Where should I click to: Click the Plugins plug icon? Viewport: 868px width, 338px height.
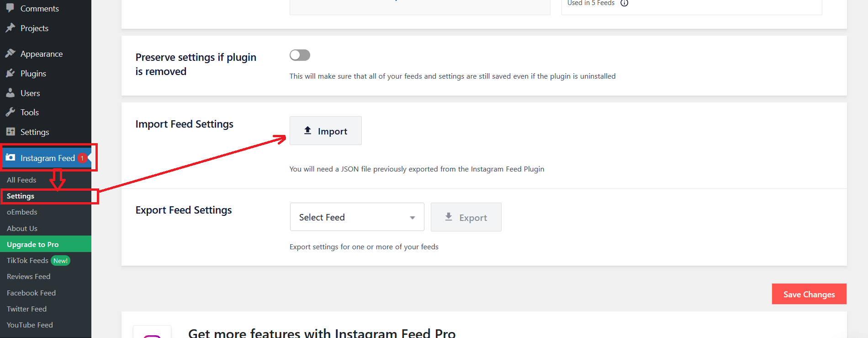pyautogui.click(x=10, y=73)
